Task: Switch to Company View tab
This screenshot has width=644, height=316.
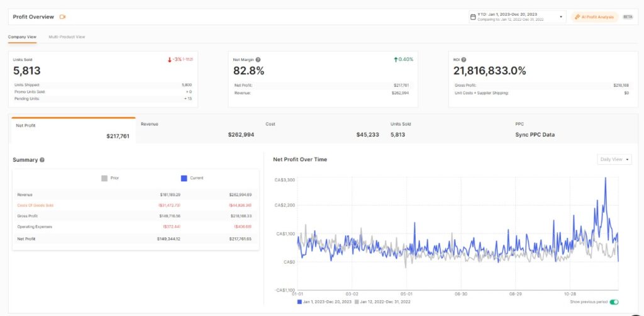Action: point(22,37)
